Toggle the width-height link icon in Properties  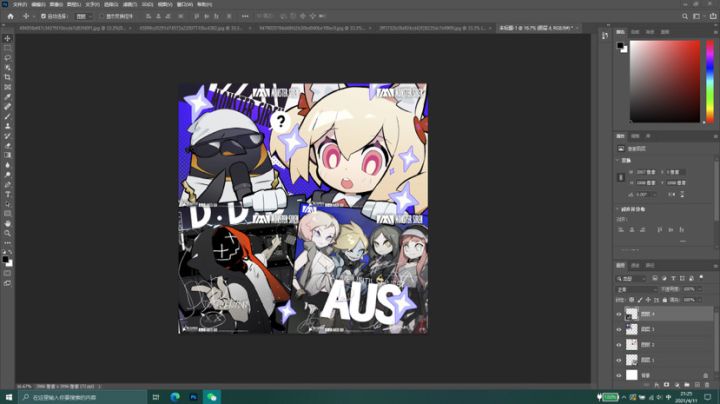point(621,177)
